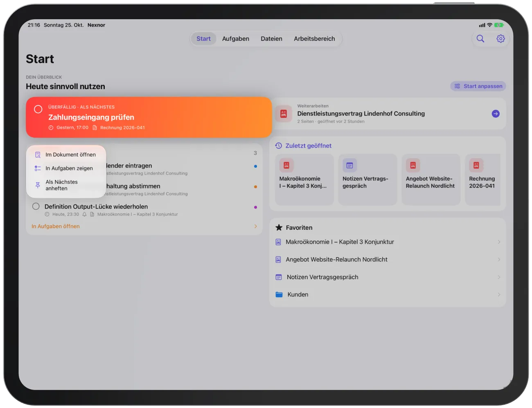Viewport: 532px width, 408px height.
Task: Open the Notizen Vertragsgespräch recent card
Action: coord(368,179)
